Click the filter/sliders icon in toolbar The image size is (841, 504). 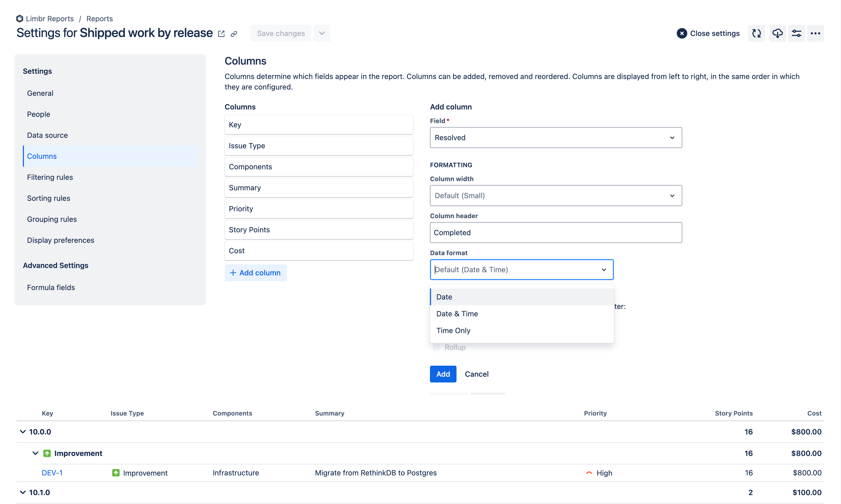coord(796,33)
